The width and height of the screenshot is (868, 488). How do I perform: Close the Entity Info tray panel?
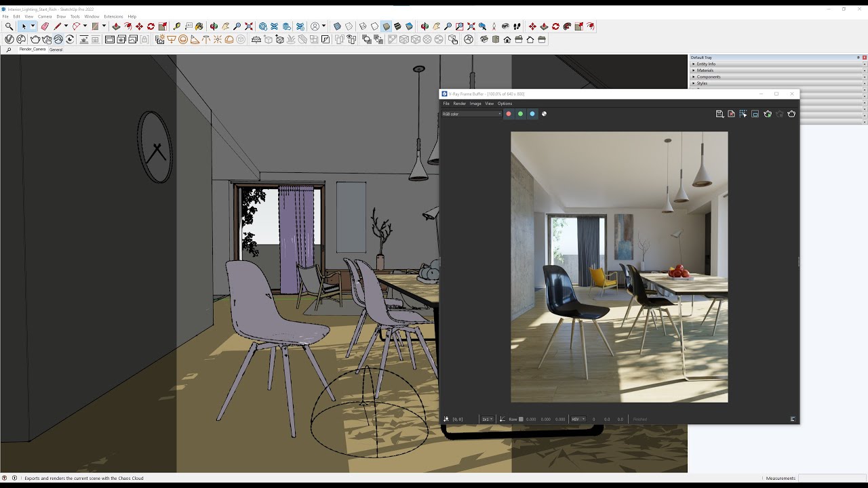(x=865, y=64)
